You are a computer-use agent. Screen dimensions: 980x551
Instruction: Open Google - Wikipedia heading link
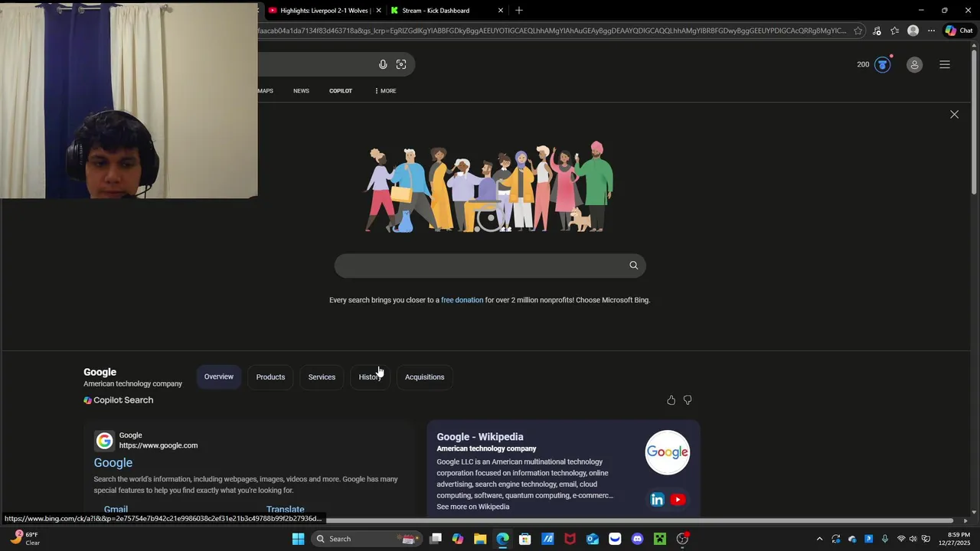pos(480,437)
